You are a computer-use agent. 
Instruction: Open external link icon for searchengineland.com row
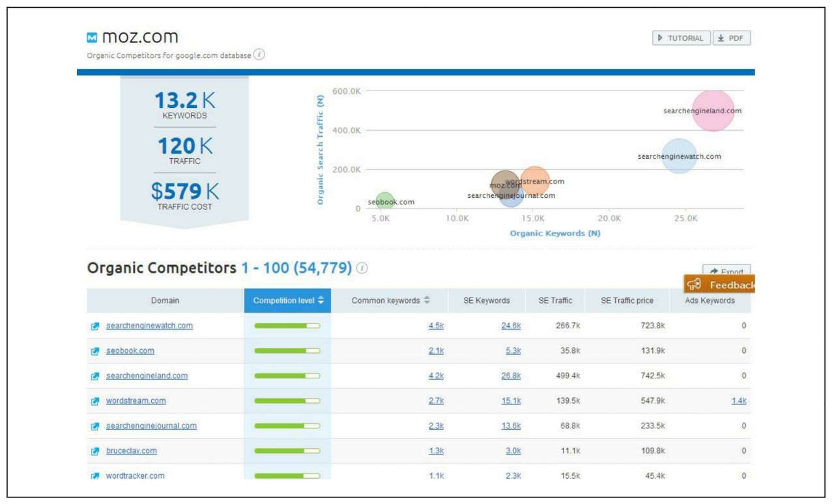coord(95,376)
